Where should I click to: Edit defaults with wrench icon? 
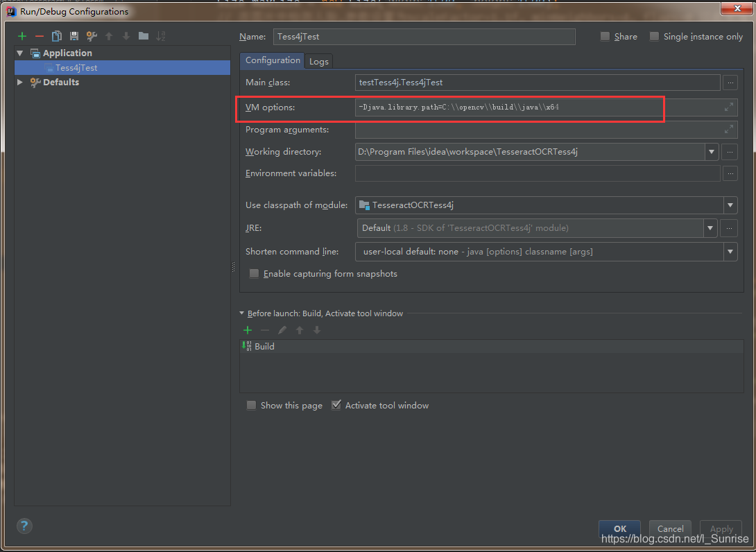[x=92, y=36]
